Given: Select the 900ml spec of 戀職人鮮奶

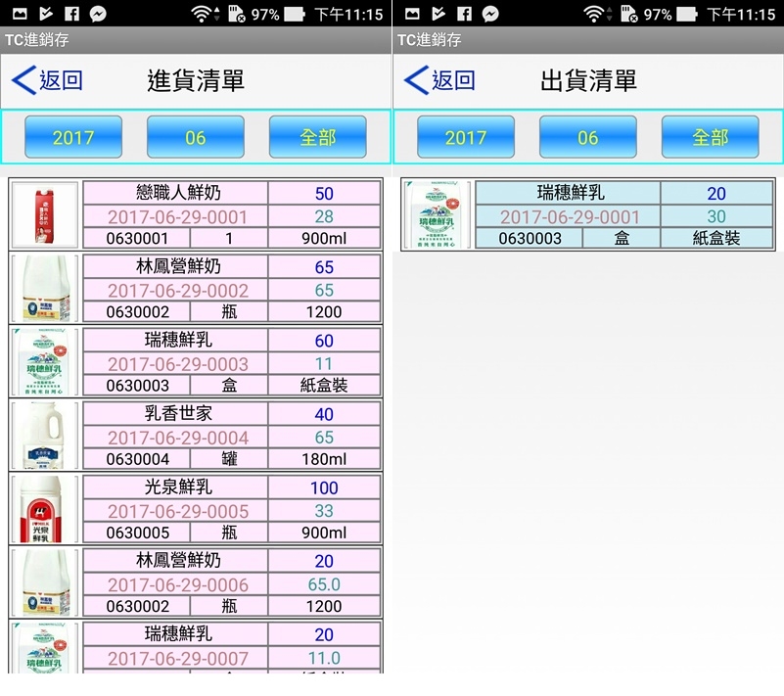Looking at the screenshot, I should coord(324,239).
